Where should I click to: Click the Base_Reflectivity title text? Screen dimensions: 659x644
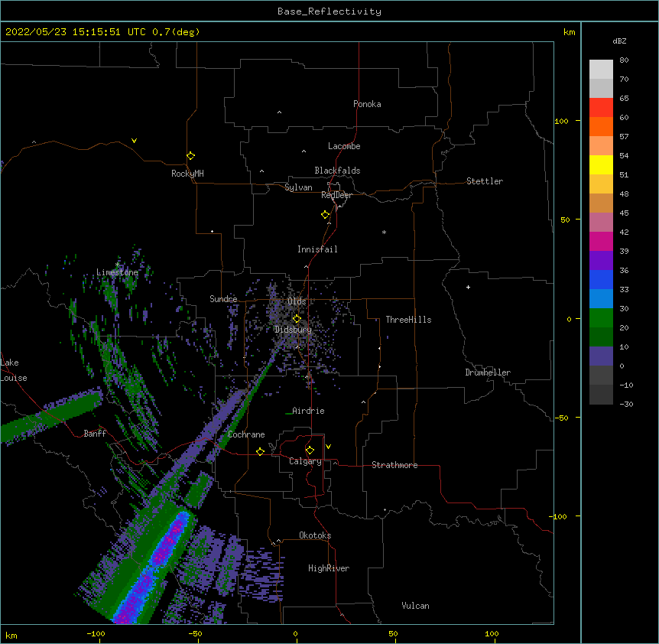coord(329,11)
